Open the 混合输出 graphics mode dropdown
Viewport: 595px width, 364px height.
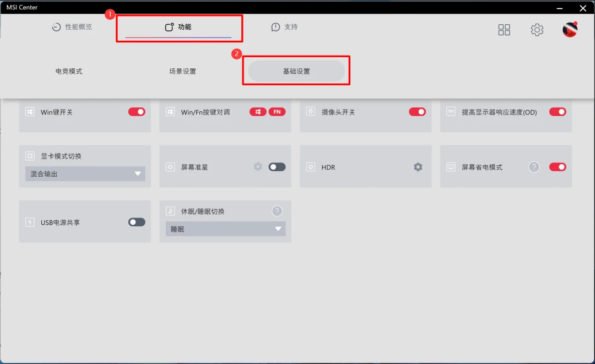coord(85,173)
